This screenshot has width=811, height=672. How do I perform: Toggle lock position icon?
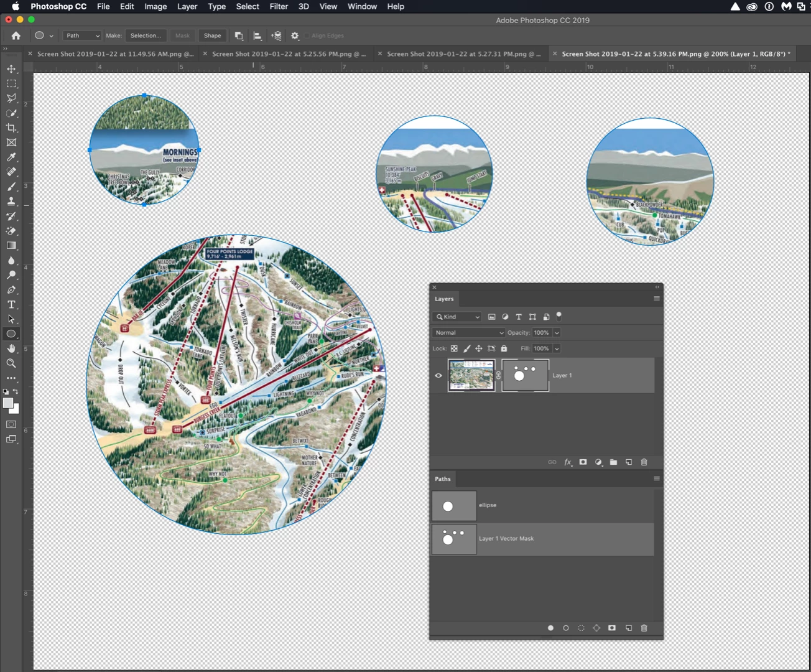click(x=479, y=348)
